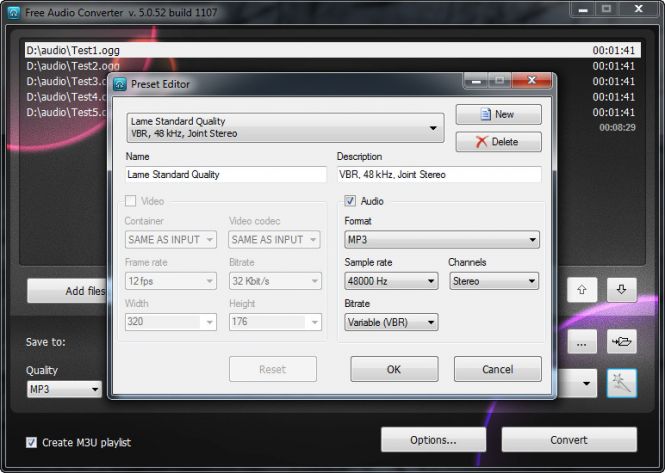Select the D:\audio\Test3 file row
665x473 pixels.
(x=67, y=81)
